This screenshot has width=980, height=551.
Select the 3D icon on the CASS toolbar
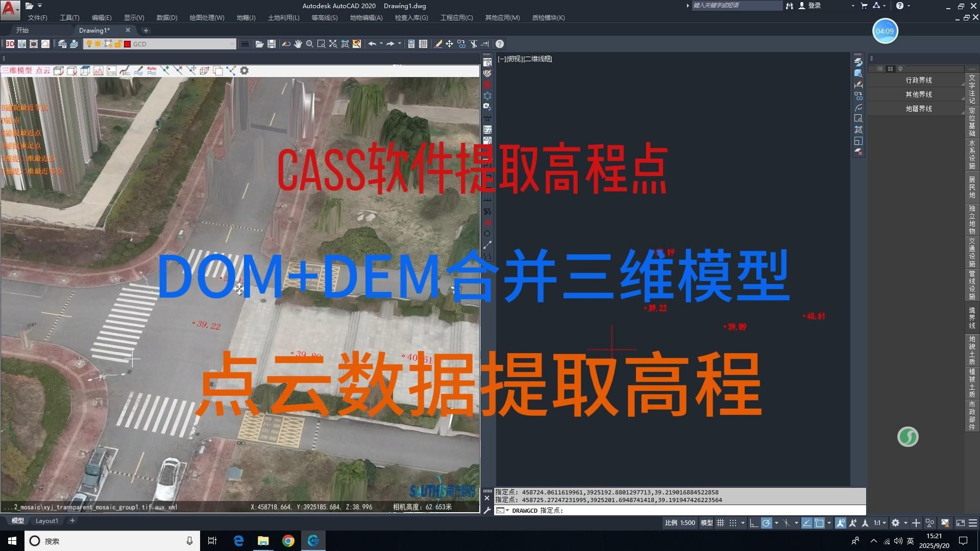click(x=10, y=43)
